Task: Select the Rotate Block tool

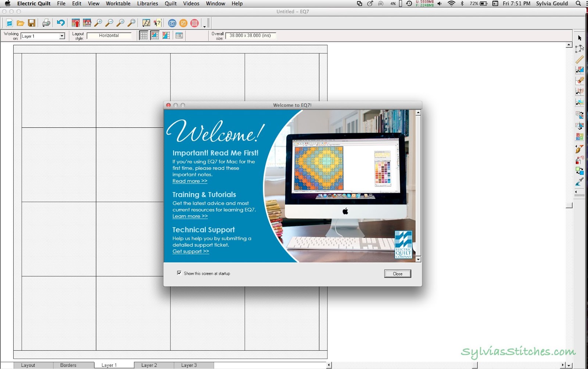Action: pyautogui.click(x=580, y=115)
